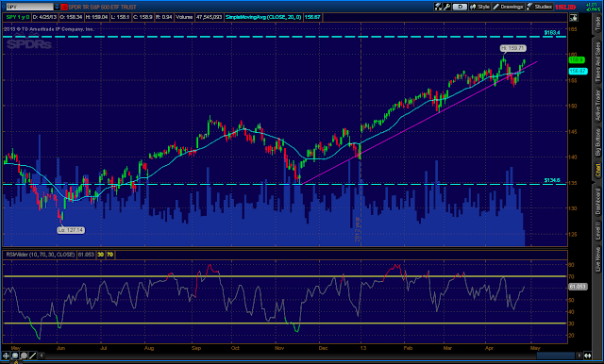This screenshot has height=364, width=604.
Task: Toggle the Level II side panel
Action: pos(597,230)
